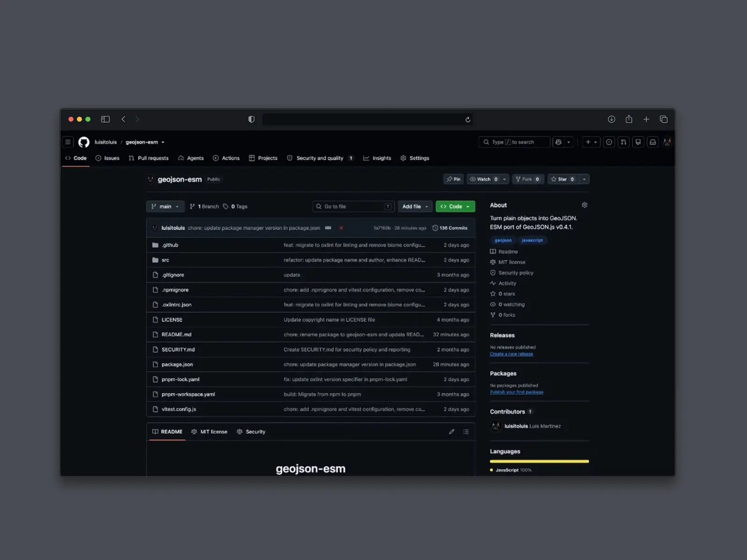Image resolution: width=747 pixels, height=560 pixels.
Task: Open the src folder
Action: pos(165,260)
